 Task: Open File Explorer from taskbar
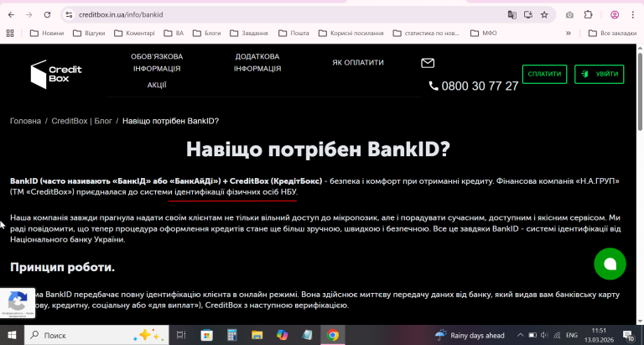click(x=257, y=335)
